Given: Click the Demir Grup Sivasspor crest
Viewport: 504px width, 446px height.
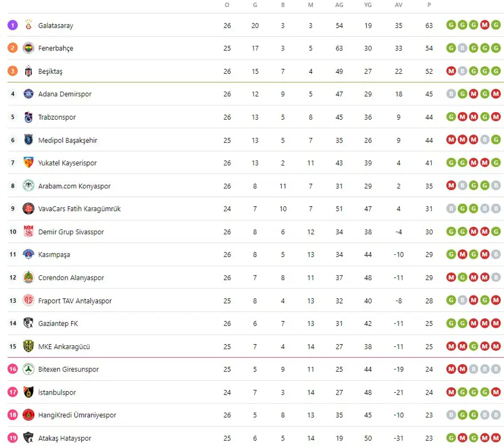Looking at the screenshot, I should pos(29,232).
